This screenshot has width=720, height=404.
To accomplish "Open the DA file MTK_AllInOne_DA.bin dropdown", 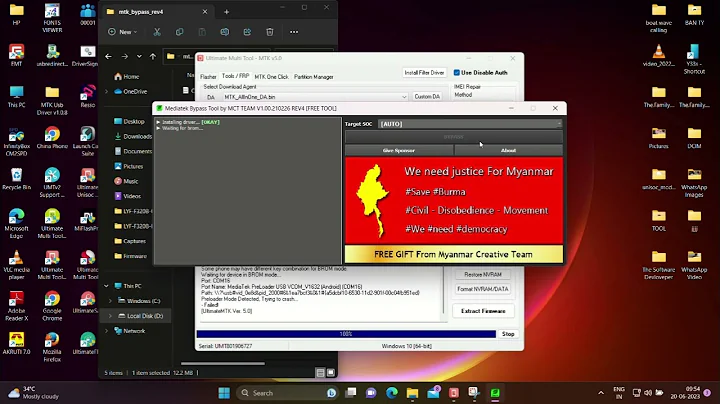I will pos(315,97).
